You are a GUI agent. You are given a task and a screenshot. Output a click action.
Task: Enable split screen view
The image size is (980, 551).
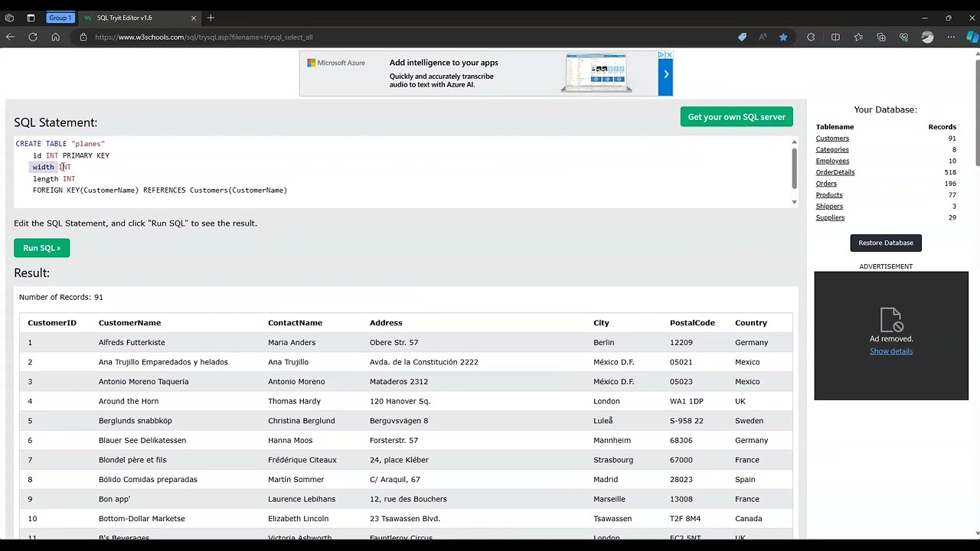pos(835,37)
